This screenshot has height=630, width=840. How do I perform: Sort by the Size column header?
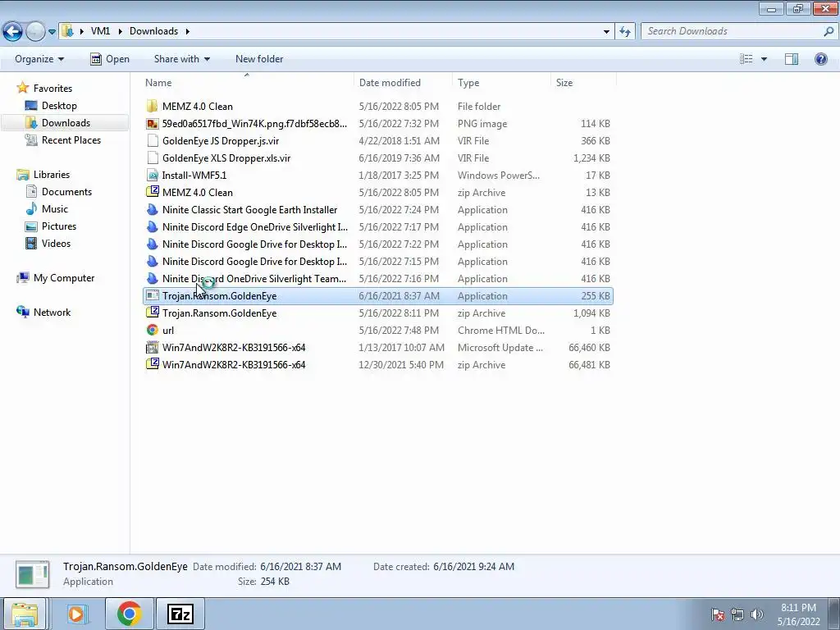pos(564,83)
